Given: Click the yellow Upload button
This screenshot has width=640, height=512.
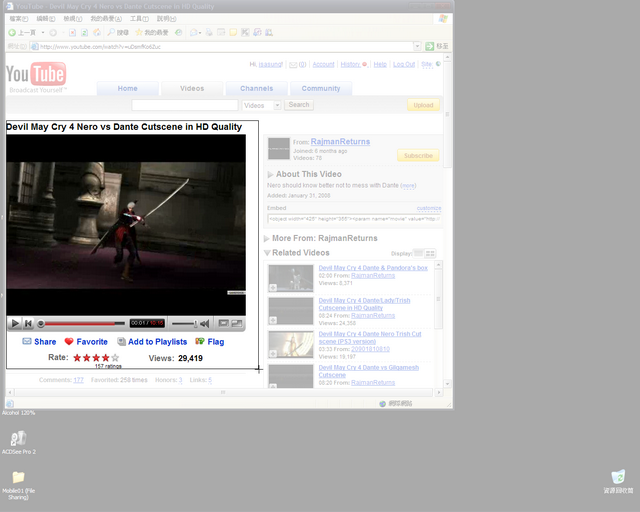Looking at the screenshot, I should coord(423,105).
